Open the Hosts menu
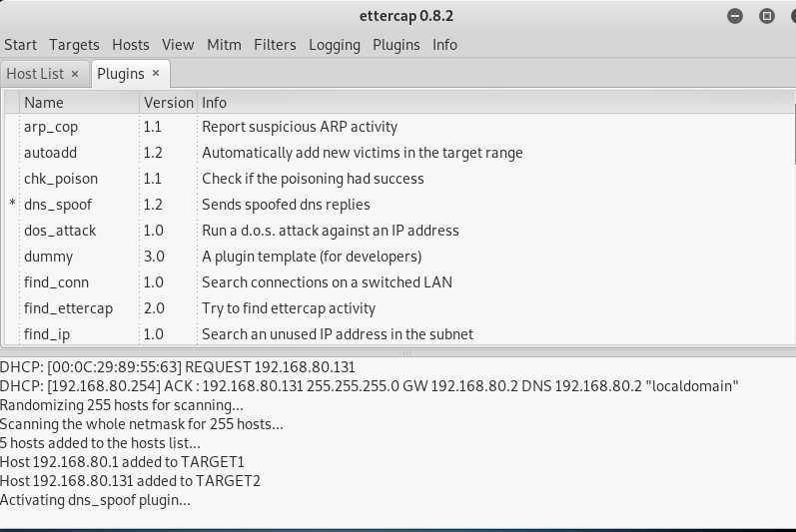The width and height of the screenshot is (796, 532). (x=131, y=45)
